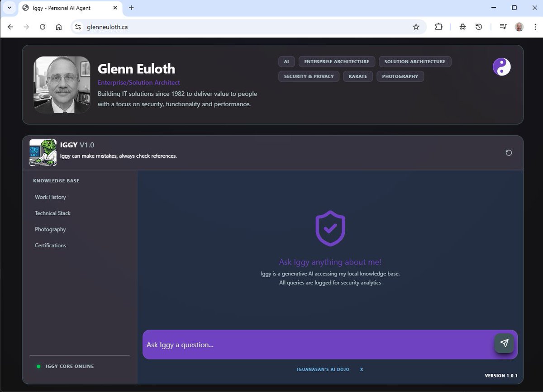Open the browser history clock icon
Screen dimensions: 543x392
479,27
